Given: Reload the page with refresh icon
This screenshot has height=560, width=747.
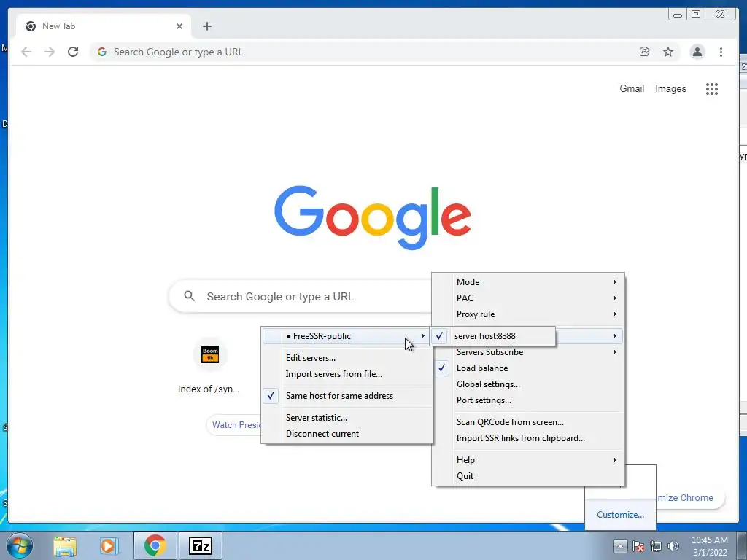Looking at the screenshot, I should (x=73, y=52).
